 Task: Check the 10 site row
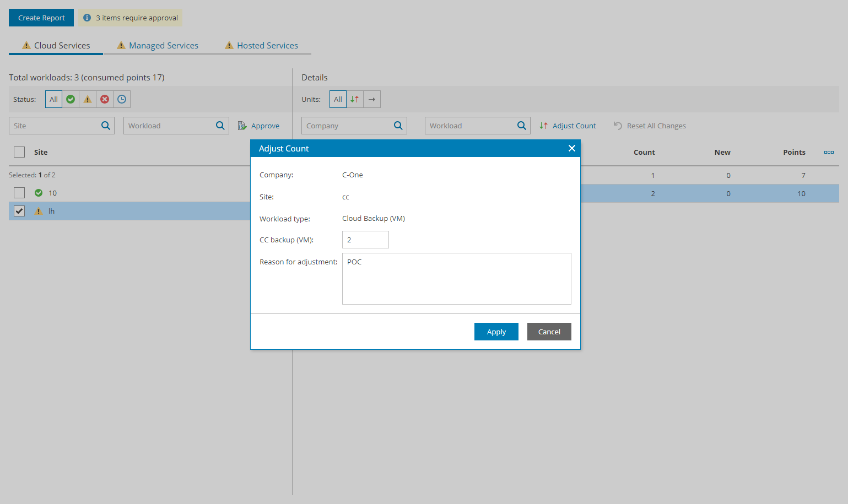pos(19,193)
